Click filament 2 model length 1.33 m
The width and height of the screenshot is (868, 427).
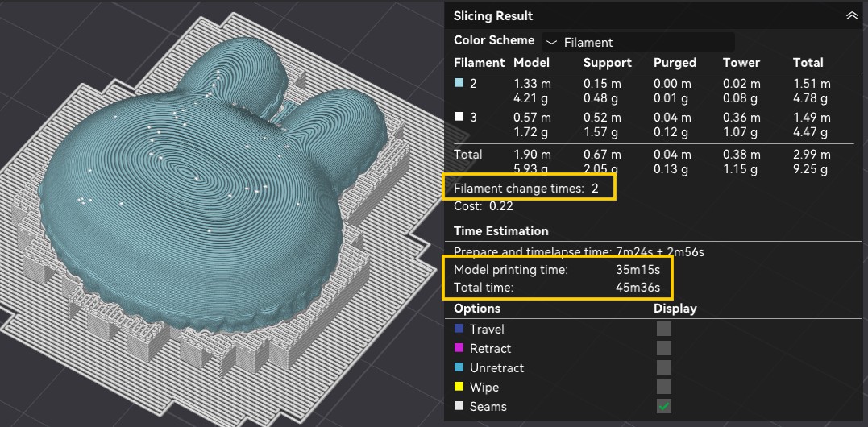coord(532,84)
